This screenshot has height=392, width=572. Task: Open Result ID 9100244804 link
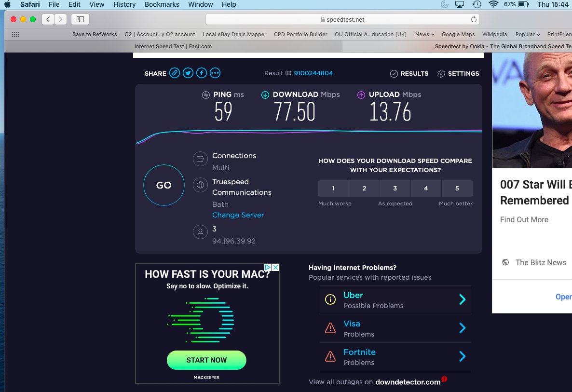(x=313, y=73)
